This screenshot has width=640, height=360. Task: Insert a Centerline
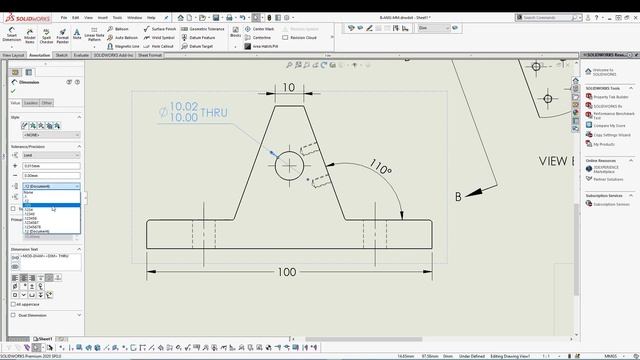[x=258, y=38]
